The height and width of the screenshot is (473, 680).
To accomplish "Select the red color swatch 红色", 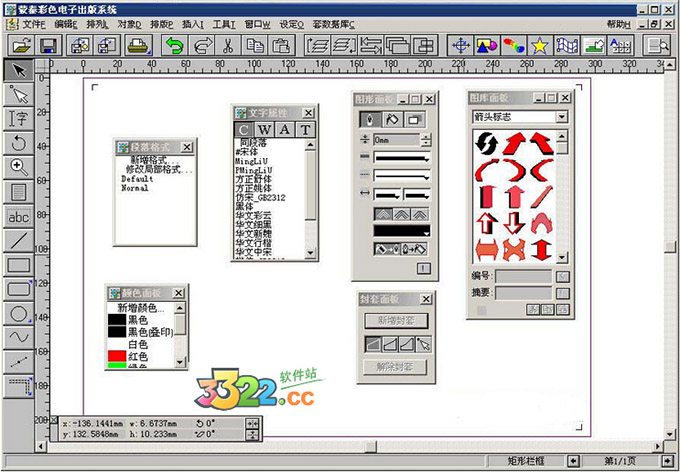I will tap(138, 356).
